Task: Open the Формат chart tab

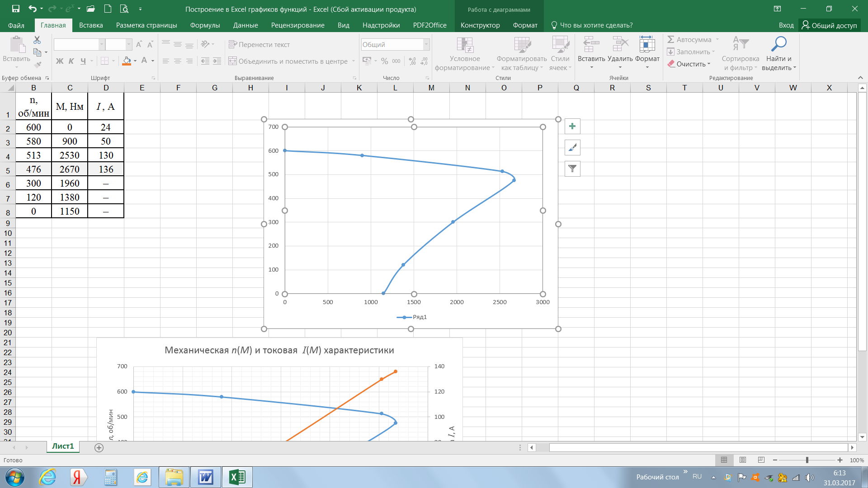Action: coord(525,25)
